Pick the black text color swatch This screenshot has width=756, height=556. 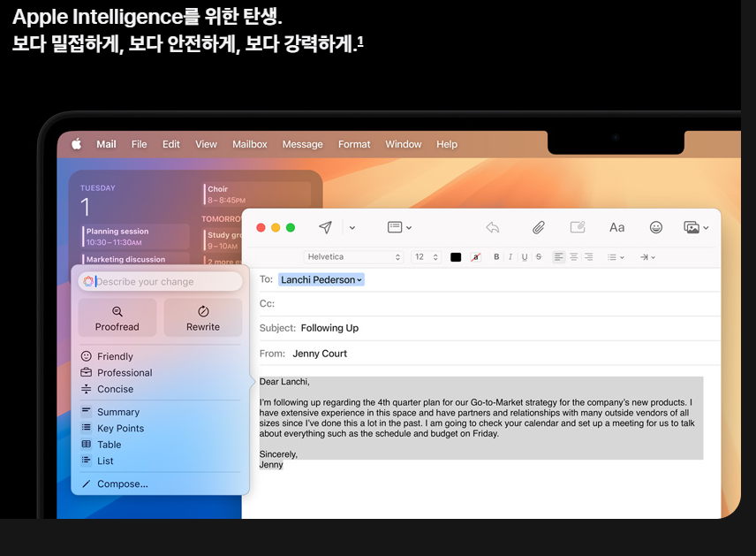point(456,257)
